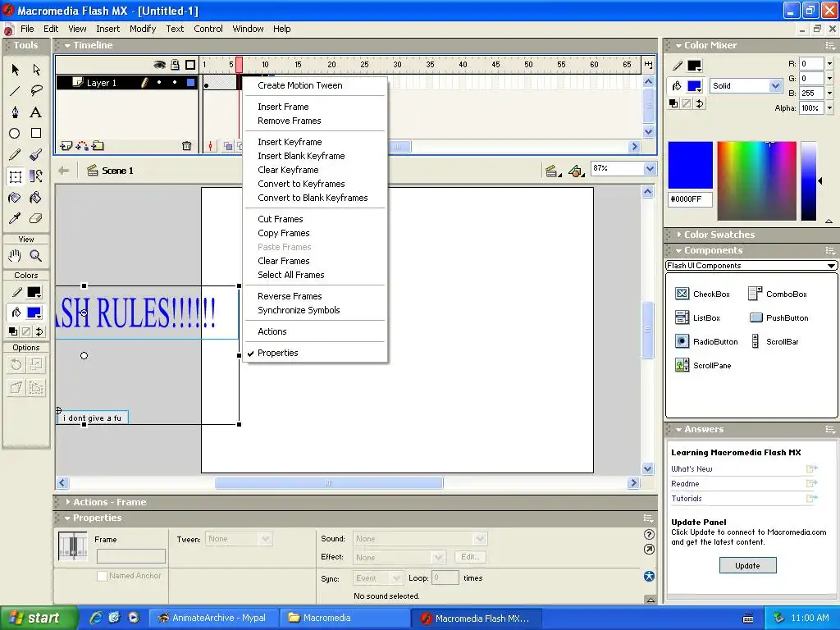Select the Brush tool

(x=36, y=155)
